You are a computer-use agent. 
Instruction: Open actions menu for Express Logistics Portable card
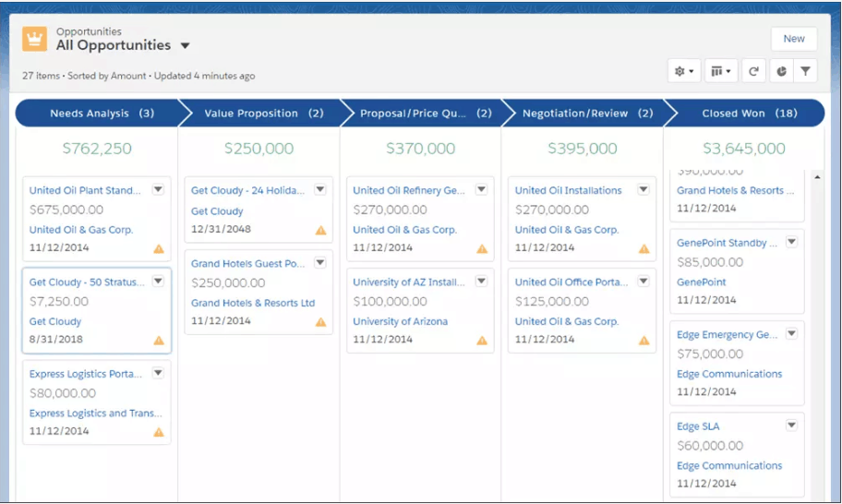pyautogui.click(x=158, y=373)
